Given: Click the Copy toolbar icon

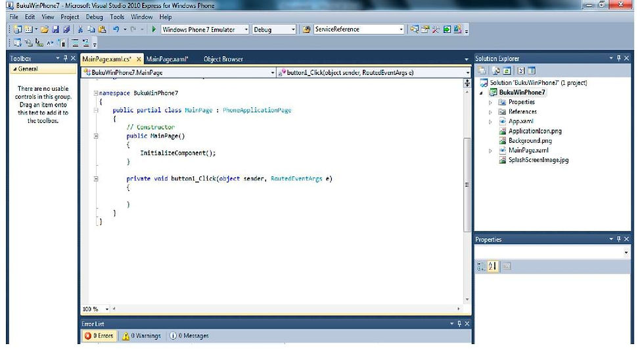Looking at the screenshot, I should (x=91, y=30).
